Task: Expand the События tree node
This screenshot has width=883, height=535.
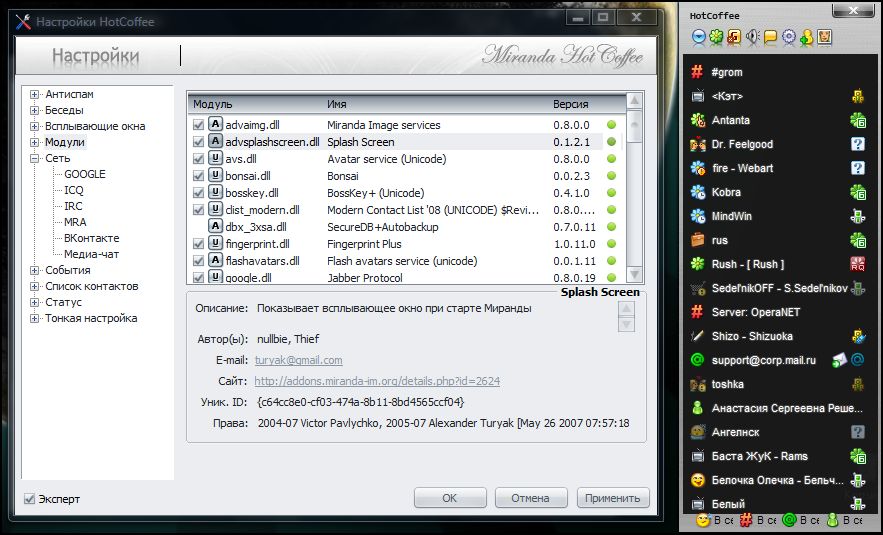Action: tap(34, 270)
